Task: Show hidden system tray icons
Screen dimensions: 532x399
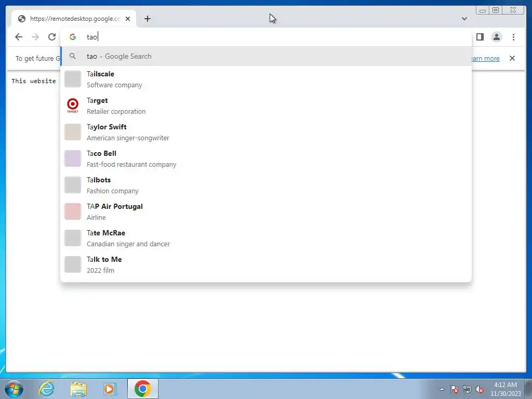Action: 442,389
